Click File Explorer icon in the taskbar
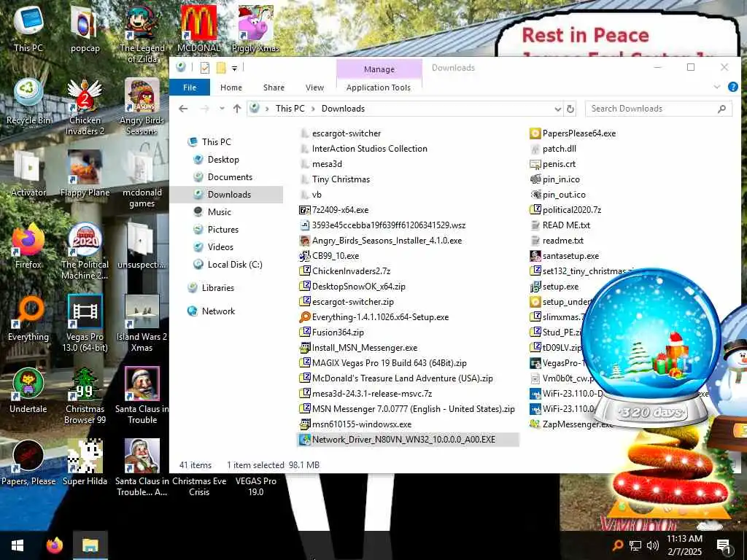The image size is (747, 560). (x=90, y=545)
